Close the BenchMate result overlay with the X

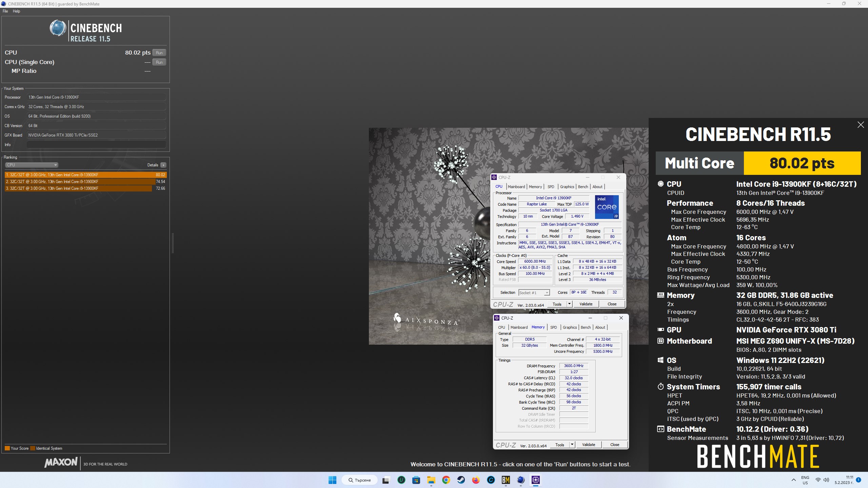[x=861, y=125]
